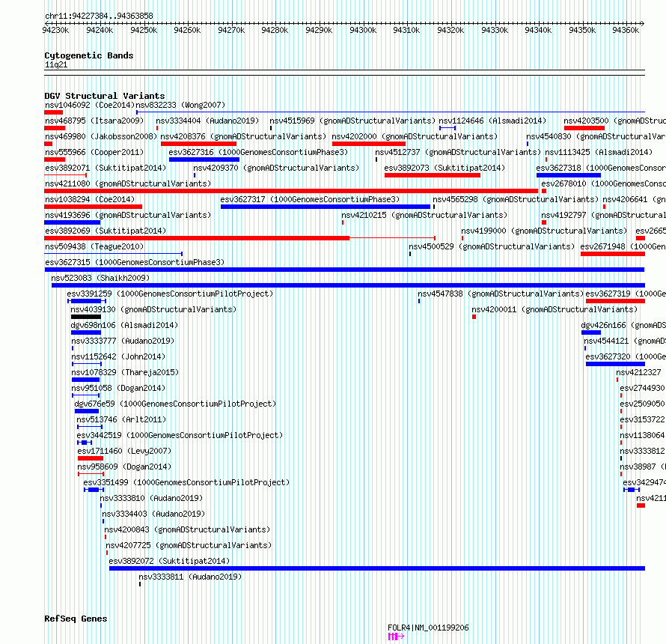Click the blue glyph under esv3351499
Viewport: 666px width, 644px height.
94,490
